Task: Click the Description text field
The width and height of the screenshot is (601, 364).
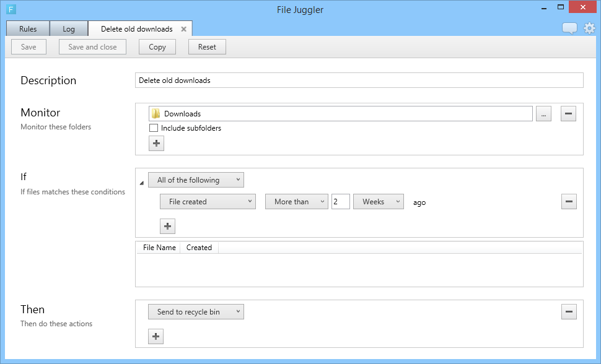Action: tap(359, 80)
